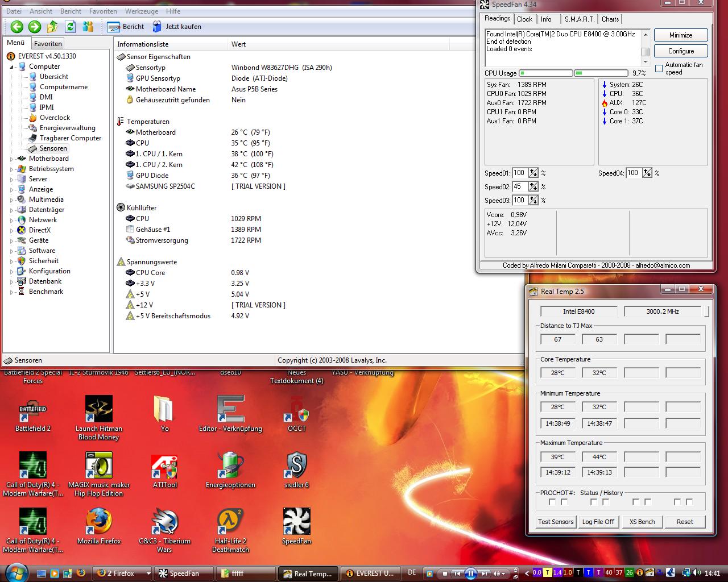The width and height of the screenshot is (728, 582).
Task: Click the taskbar media player pause button
Action: (470, 573)
